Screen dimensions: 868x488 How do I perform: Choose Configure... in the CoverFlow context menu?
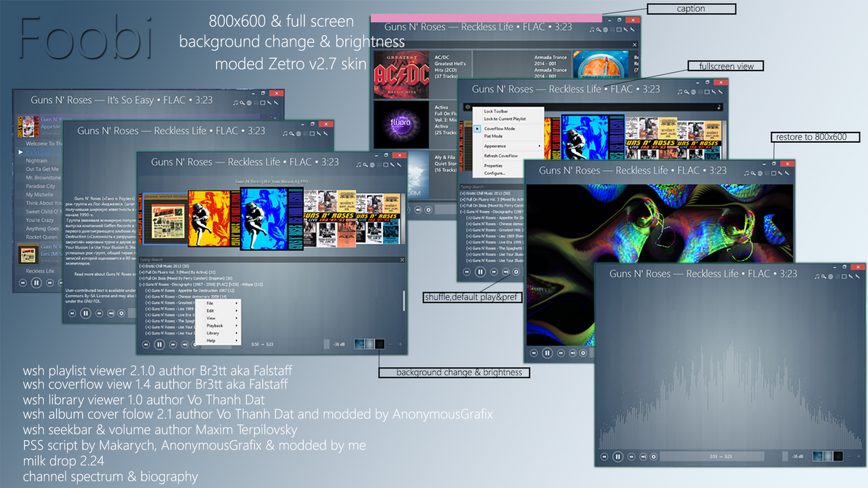click(494, 173)
